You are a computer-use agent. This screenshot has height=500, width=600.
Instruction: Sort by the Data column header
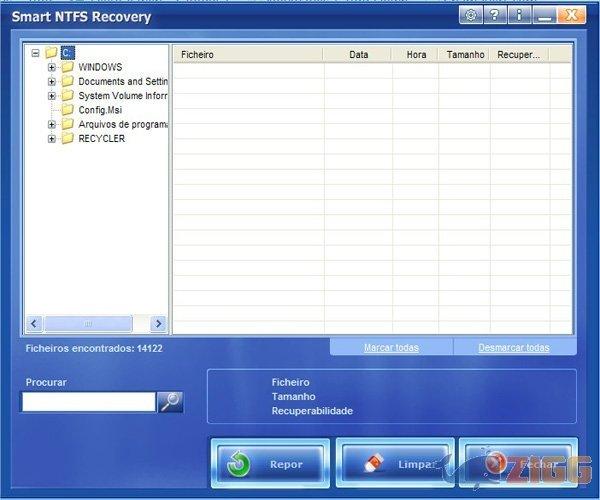358,54
